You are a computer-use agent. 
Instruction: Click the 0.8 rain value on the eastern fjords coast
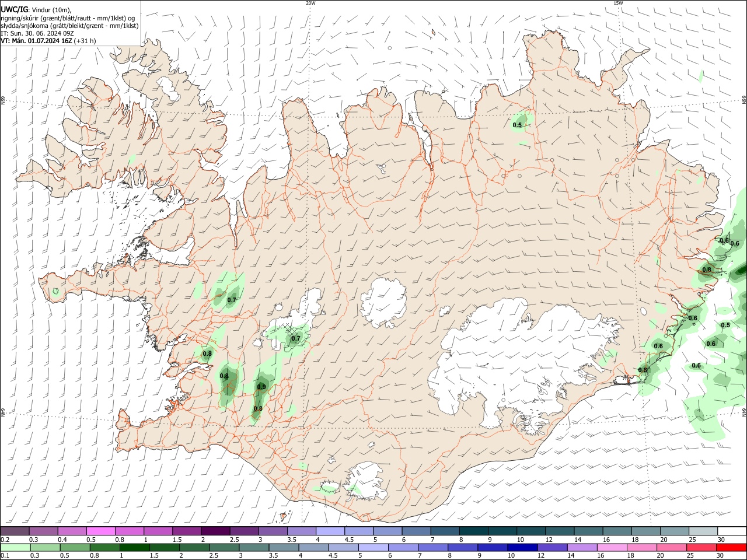pyautogui.click(x=707, y=269)
